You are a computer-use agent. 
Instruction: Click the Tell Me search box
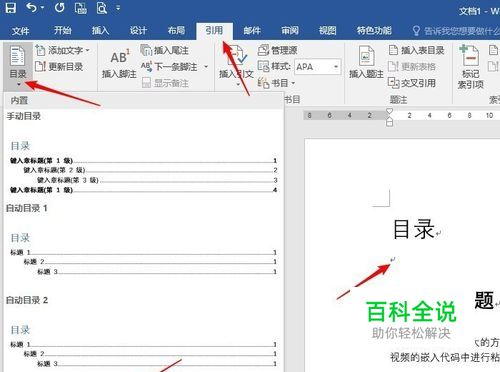coord(456,31)
